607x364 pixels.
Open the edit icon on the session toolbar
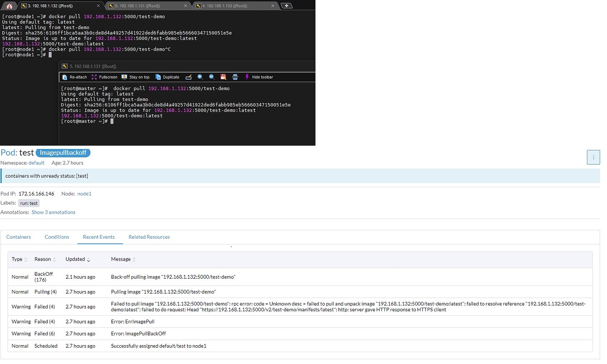[x=189, y=77]
